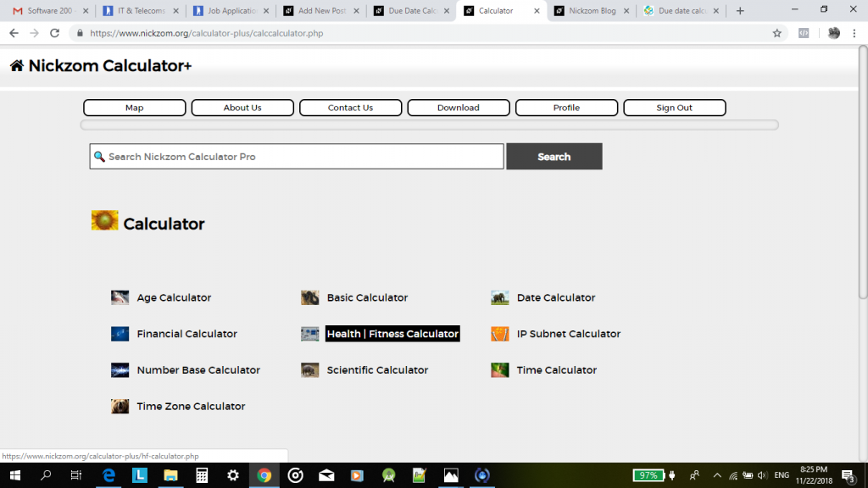Open the Basic Calculator thumbnail icon

click(x=310, y=297)
